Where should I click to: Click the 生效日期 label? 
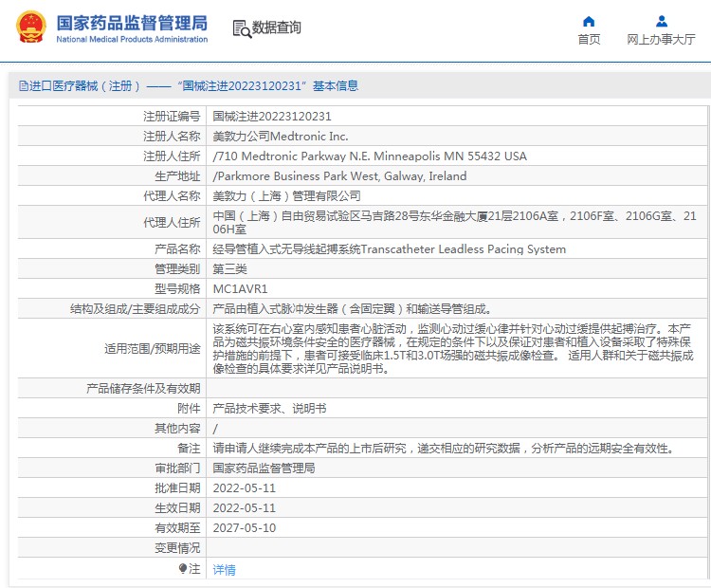point(177,508)
